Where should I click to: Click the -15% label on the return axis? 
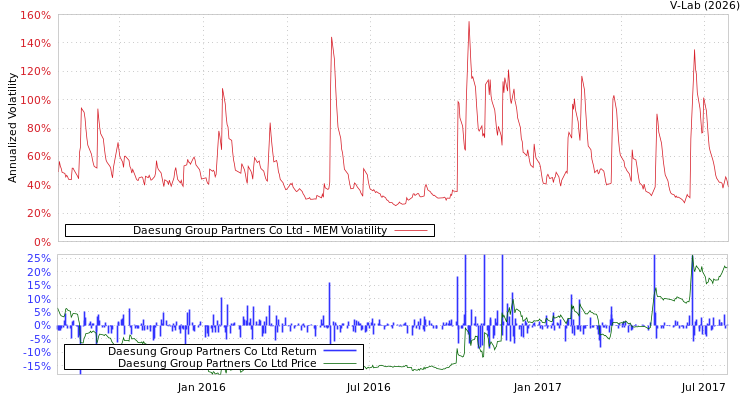(x=36, y=366)
